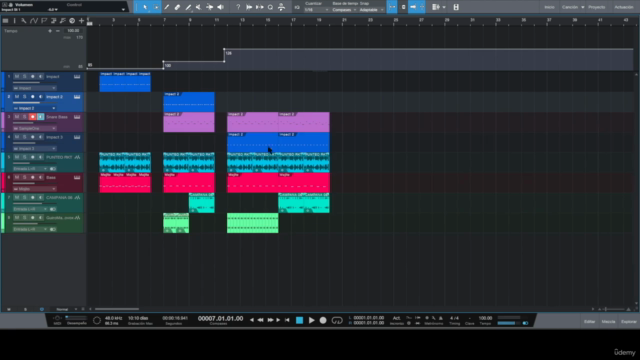Click the 4/4 time signature field
Viewport: 640px width, 360px height.
454,318
